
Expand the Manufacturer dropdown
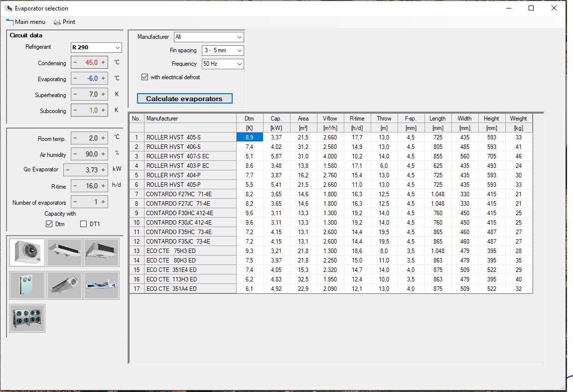240,37
